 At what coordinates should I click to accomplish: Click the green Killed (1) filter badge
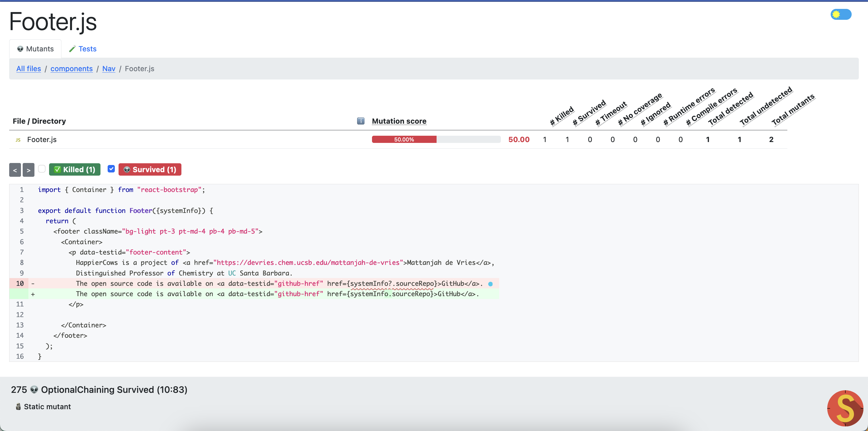pos(75,170)
